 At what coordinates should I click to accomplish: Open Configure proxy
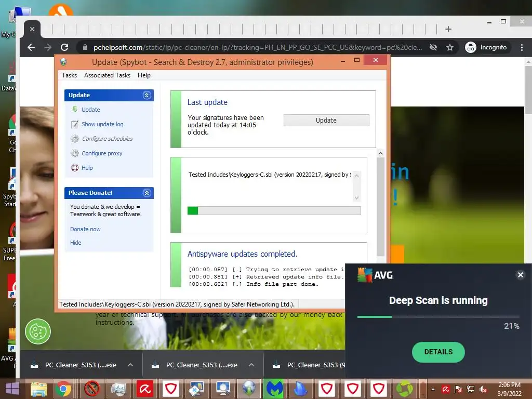pyautogui.click(x=102, y=153)
